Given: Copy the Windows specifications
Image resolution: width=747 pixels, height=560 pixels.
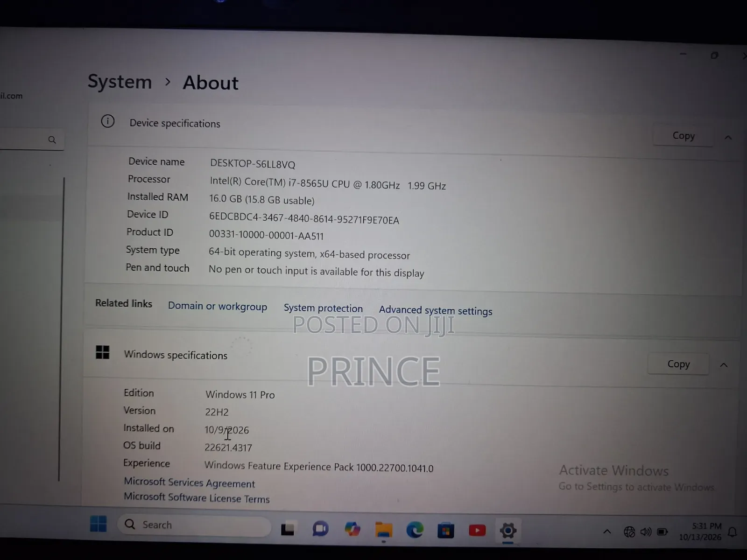Looking at the screenshot, I should tap(678, 364).
